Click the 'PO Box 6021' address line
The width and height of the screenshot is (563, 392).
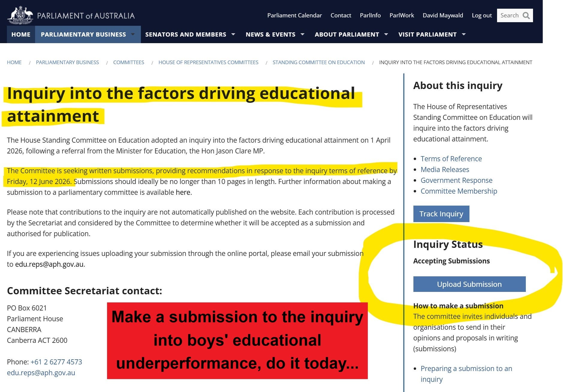tap(27, 308)
